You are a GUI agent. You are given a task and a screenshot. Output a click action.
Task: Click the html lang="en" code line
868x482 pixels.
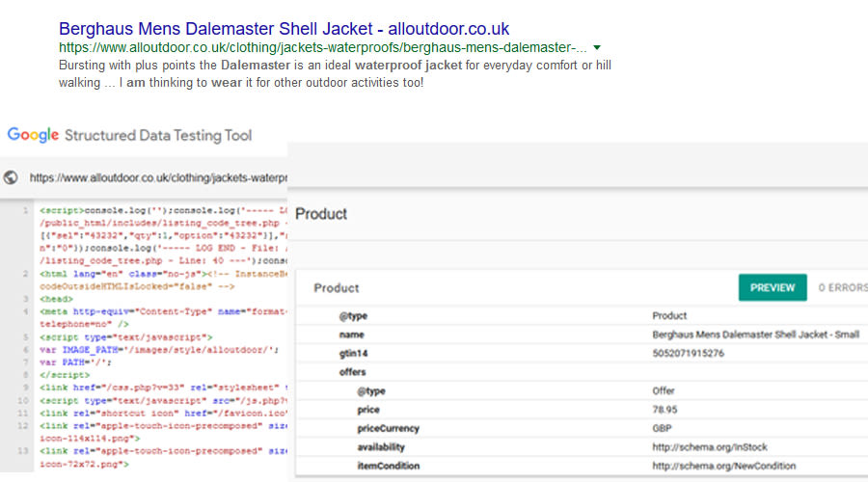[x=163, y=274]
